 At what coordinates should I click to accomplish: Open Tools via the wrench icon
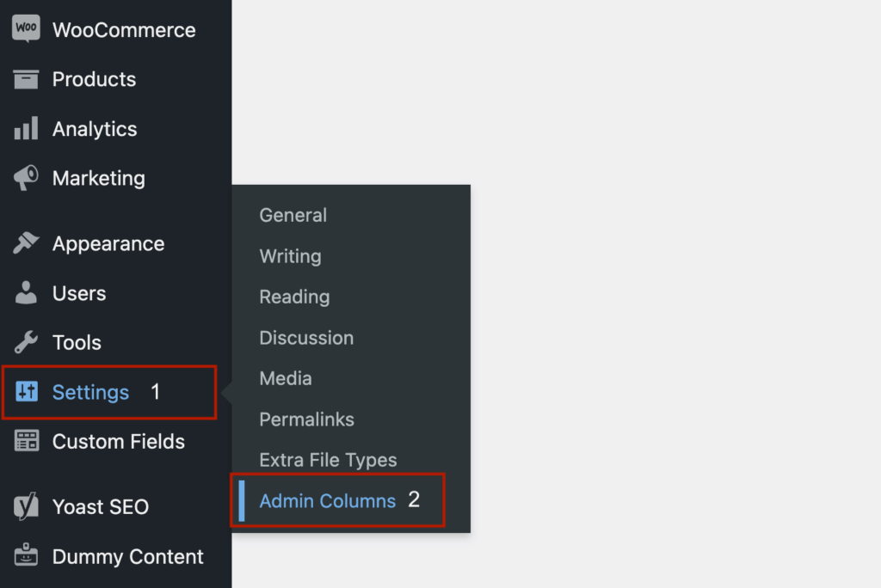pyautogui.click(x=26, y=342)
